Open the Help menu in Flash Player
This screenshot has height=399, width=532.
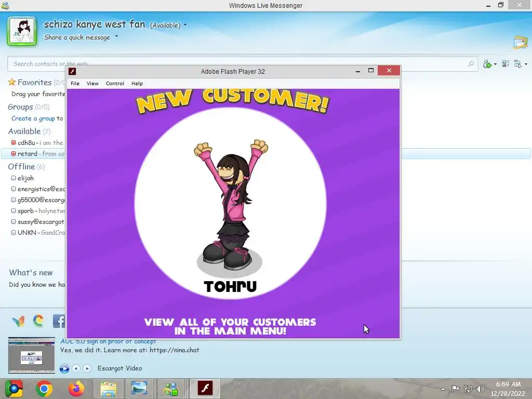137,84
